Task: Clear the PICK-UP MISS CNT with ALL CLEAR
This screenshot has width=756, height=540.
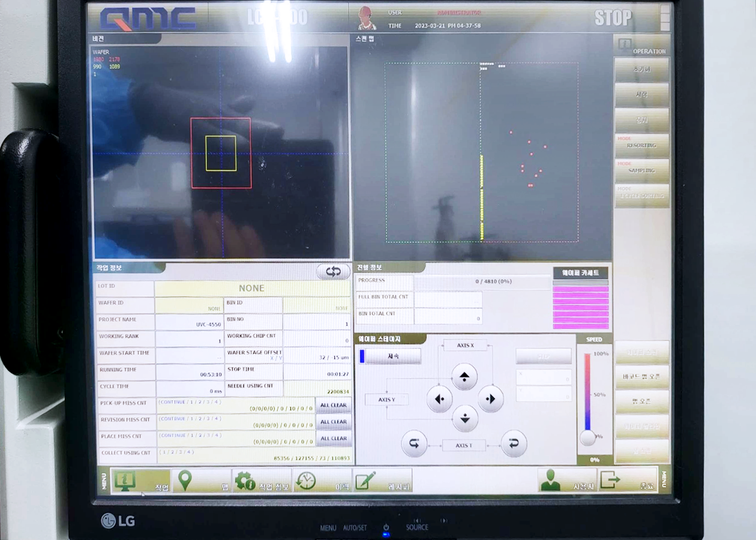Action: point(333,405)
